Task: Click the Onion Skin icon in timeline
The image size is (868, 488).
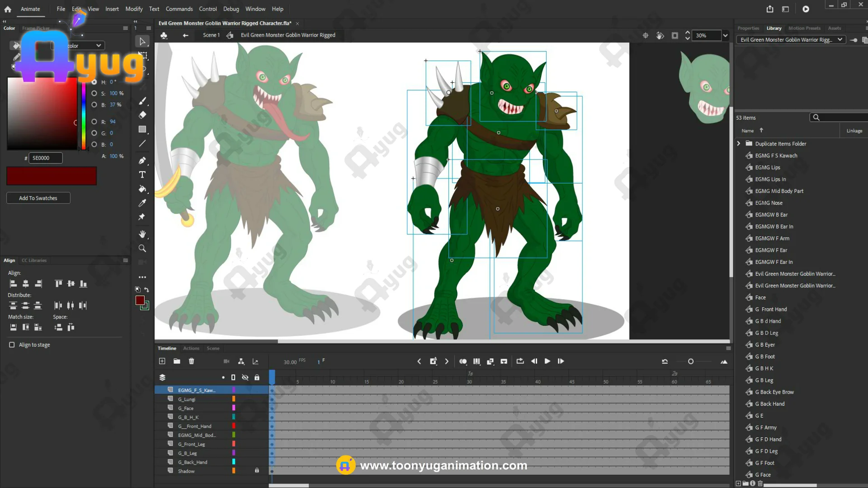Action: (463, 361)
